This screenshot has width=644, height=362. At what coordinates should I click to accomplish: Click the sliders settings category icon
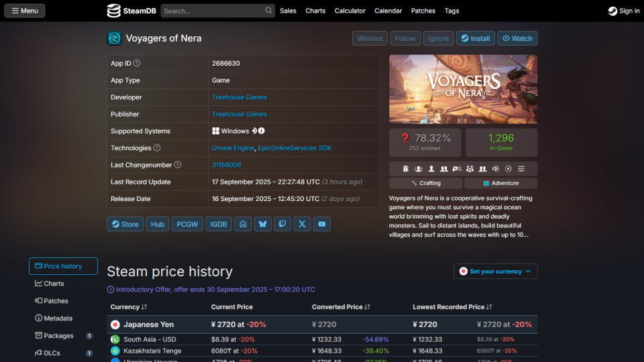tap(521, 169)
